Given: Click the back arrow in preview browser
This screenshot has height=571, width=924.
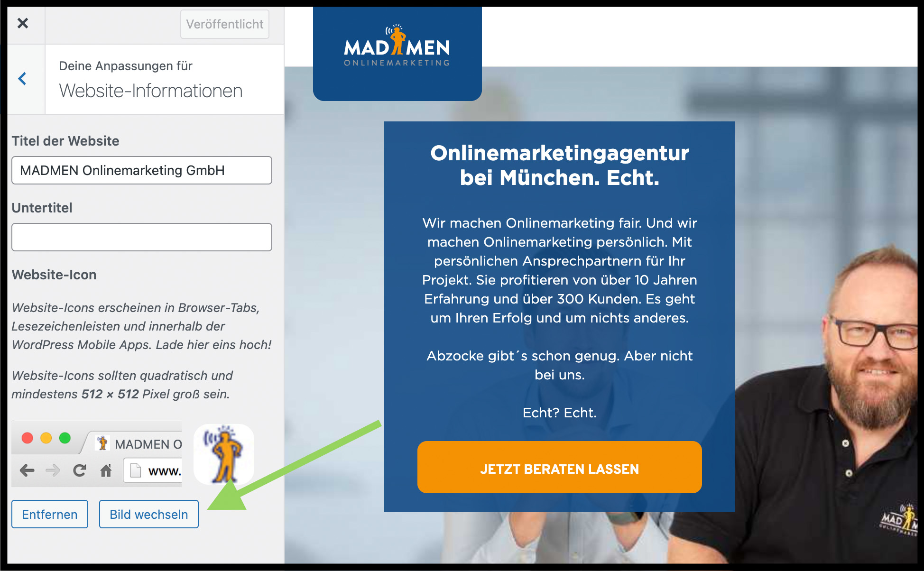Looking at the screenshot, I should [27, 470].
